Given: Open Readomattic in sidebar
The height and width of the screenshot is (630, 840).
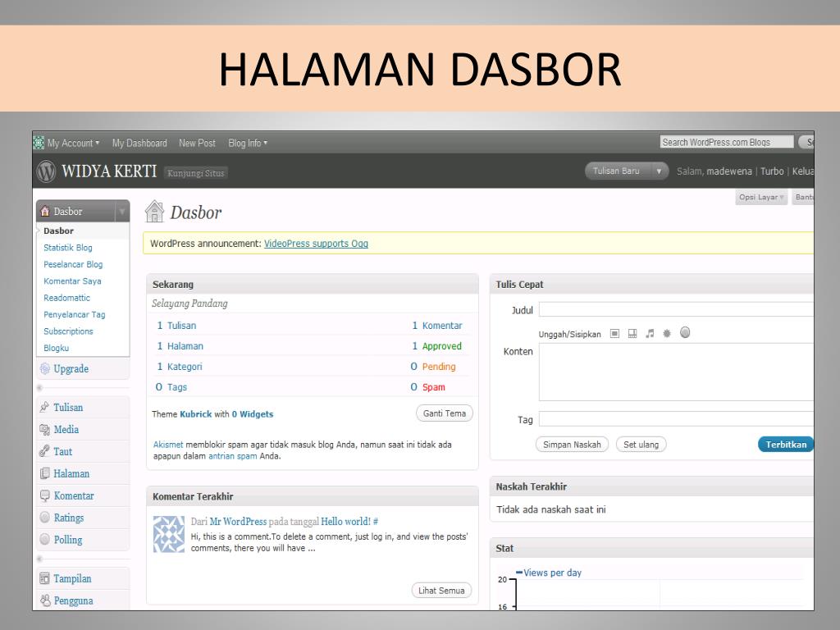Looking at the screenshot, I should click(67, 298).
